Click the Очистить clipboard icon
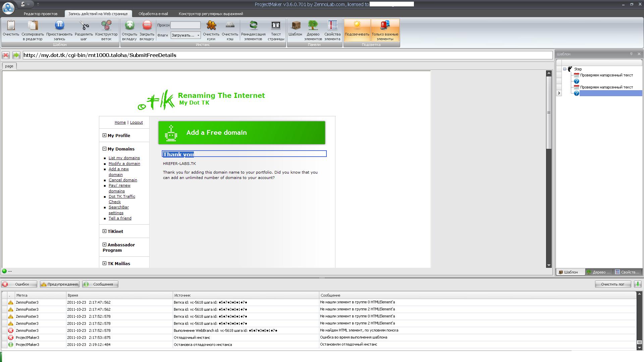644x362 pixels. (x=11, y=26)
